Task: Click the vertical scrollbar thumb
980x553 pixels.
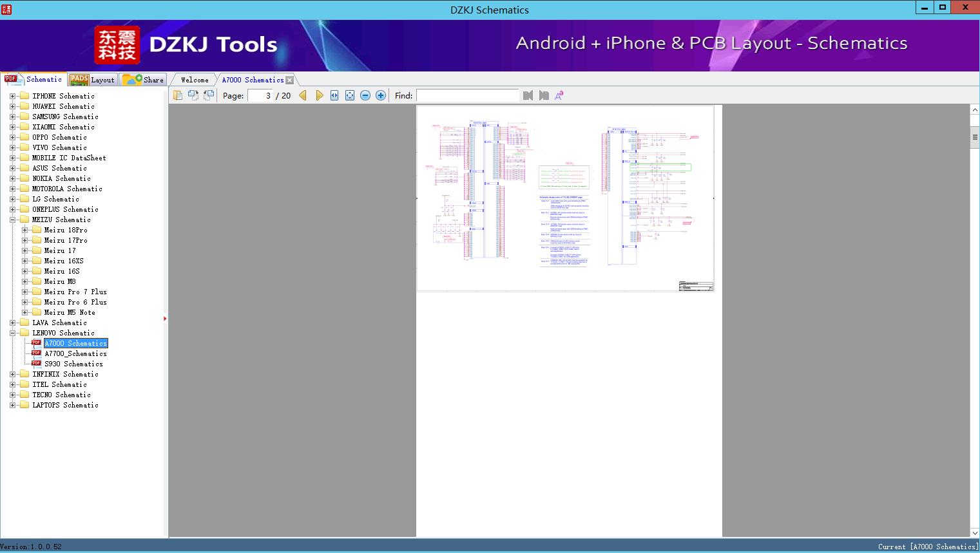Action: point(975,137)
